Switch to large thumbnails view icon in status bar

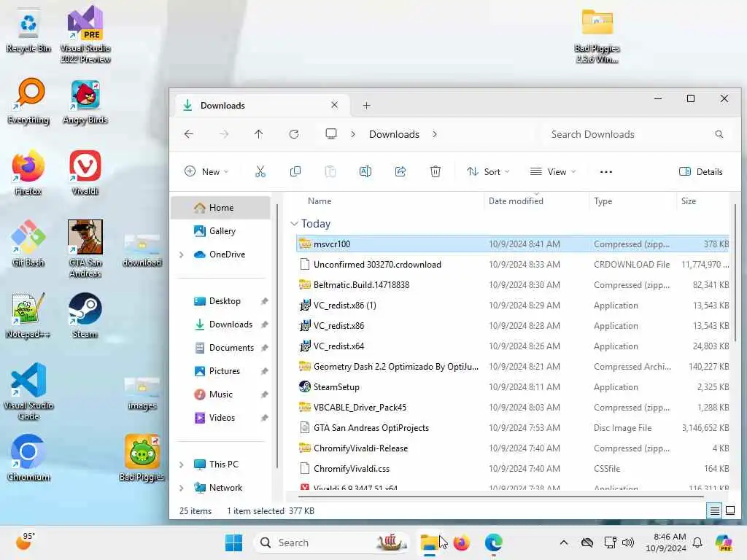[x=729, y=510]
